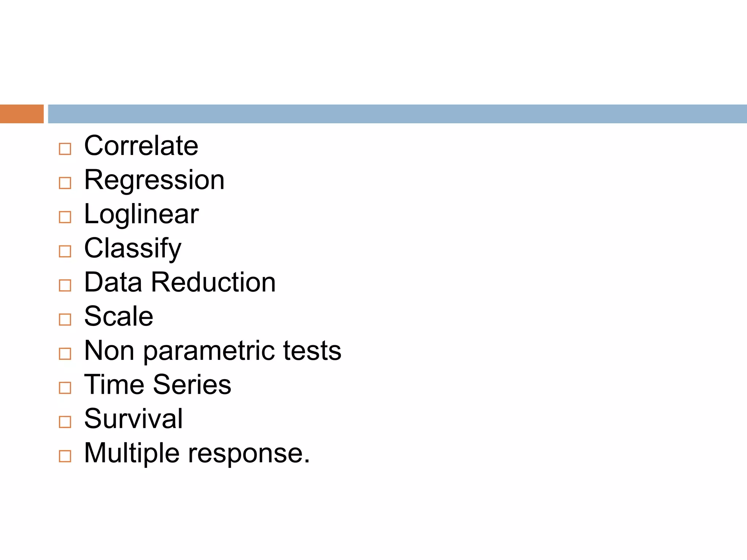Click the Survival list item
The image size is (747, 560).
click(133, 419)
